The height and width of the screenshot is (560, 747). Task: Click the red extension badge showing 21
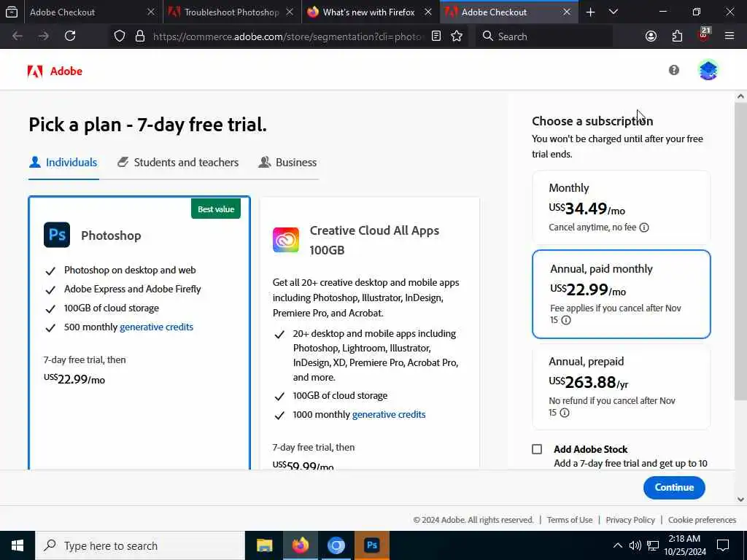(x=704, y=35)
